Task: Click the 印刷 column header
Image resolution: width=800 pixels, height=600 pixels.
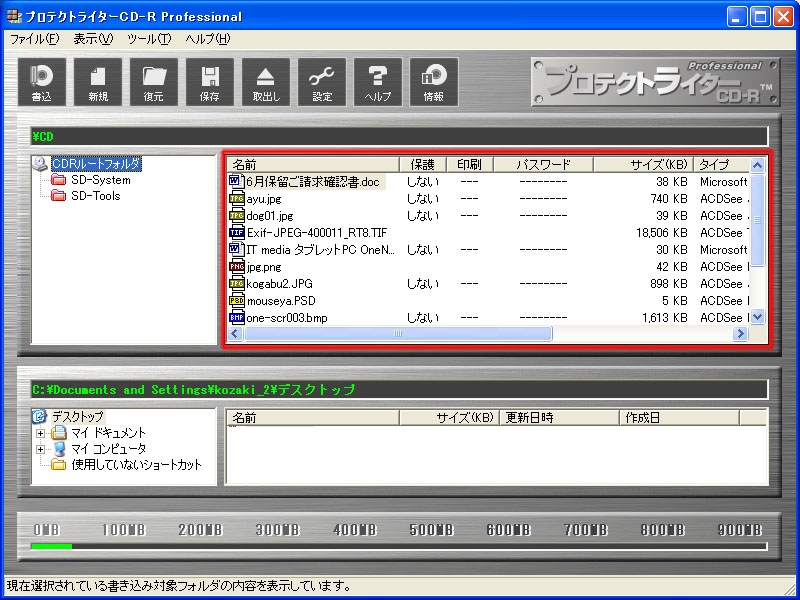Action: coord(470,164)
